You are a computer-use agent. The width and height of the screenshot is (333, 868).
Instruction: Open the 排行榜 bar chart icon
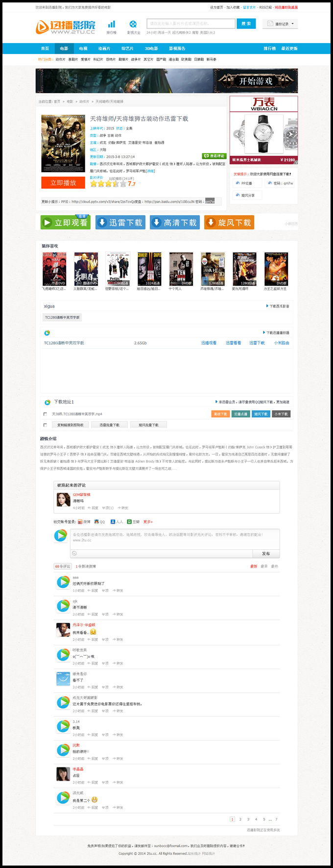[x=112, y=24]
